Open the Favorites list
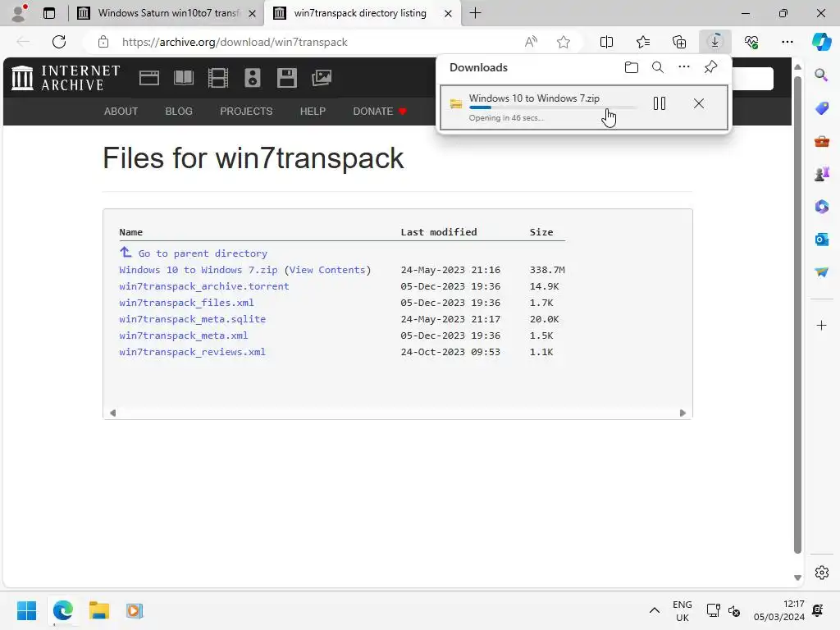 click(x=643, y=42)
